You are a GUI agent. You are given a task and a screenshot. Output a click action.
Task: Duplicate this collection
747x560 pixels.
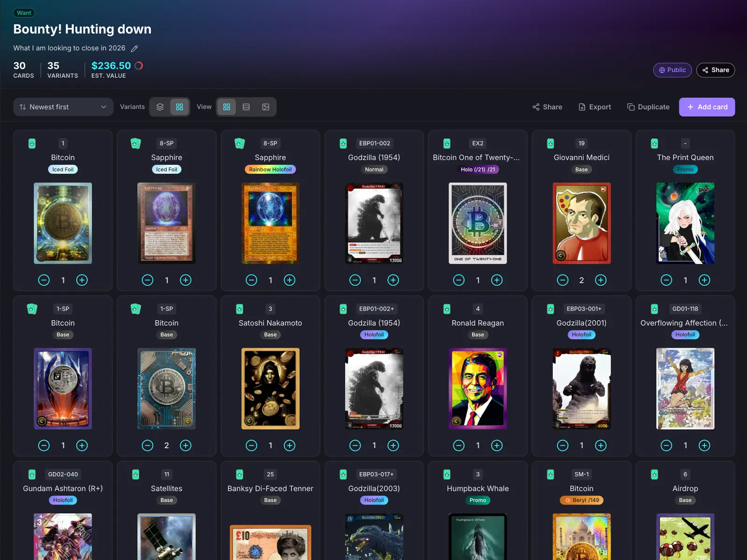click(648, 107)
